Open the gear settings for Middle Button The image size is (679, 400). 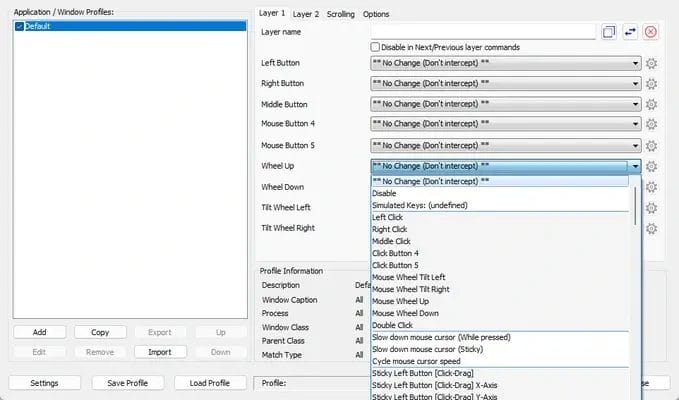click(651, 104)
